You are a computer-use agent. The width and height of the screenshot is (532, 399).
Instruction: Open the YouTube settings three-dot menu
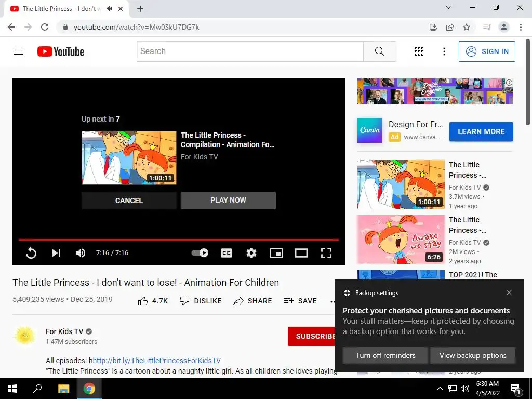point(444,51)
